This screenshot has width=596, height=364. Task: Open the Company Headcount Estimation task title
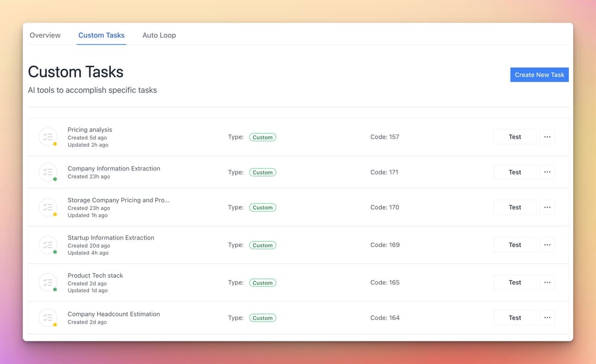(x=114, y=314)
